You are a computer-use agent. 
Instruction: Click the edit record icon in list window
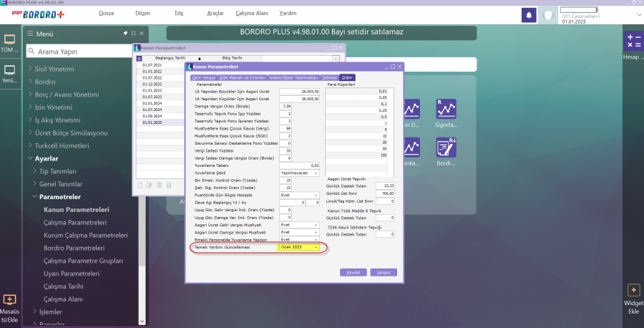click(x=149, y=185)
